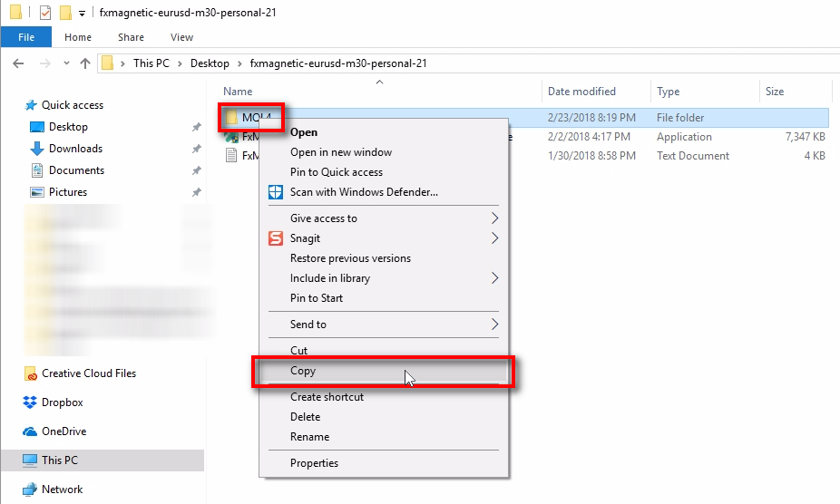
Task: Expand the Send to submenu
Action: coord(384,324)
